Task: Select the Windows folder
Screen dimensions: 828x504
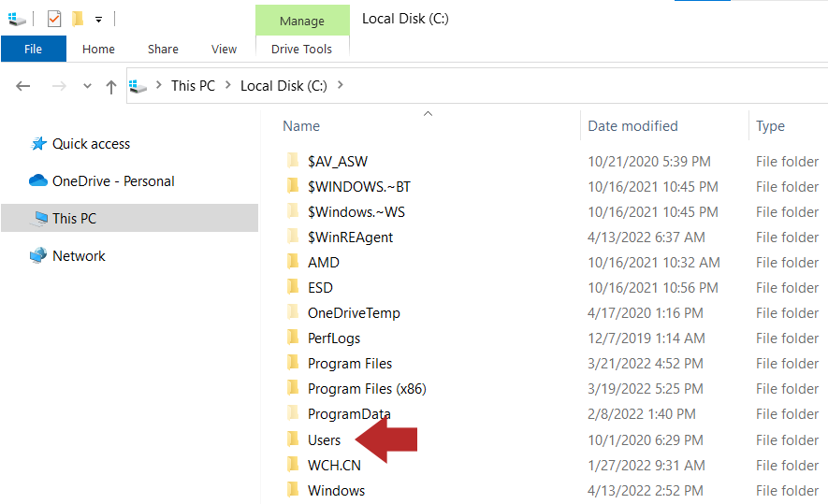Action: [x=337, y=491]
